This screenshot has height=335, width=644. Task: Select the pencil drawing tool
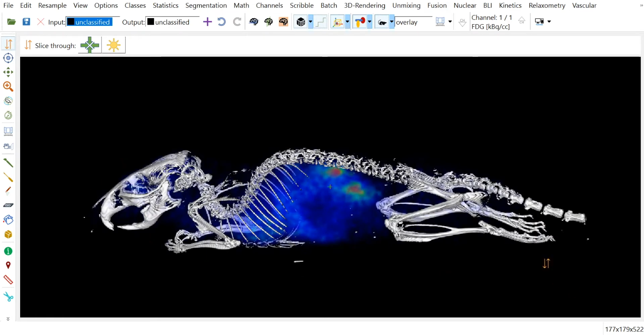pos(8,191)
